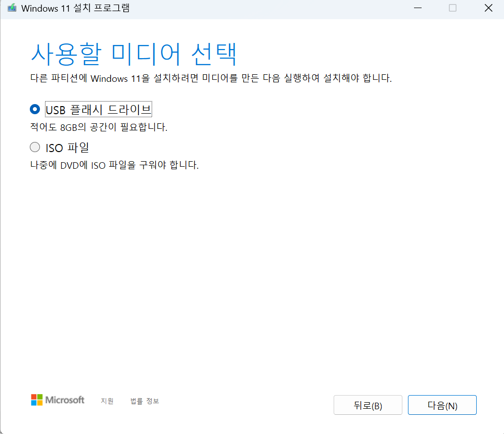Open the 법률 정보 link

pyautogui.click(x=145, y=401)
